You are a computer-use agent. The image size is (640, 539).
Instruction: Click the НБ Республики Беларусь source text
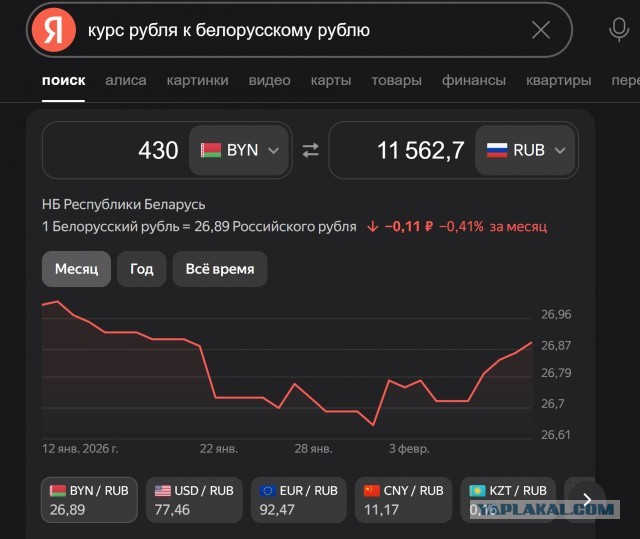(124, 204)
